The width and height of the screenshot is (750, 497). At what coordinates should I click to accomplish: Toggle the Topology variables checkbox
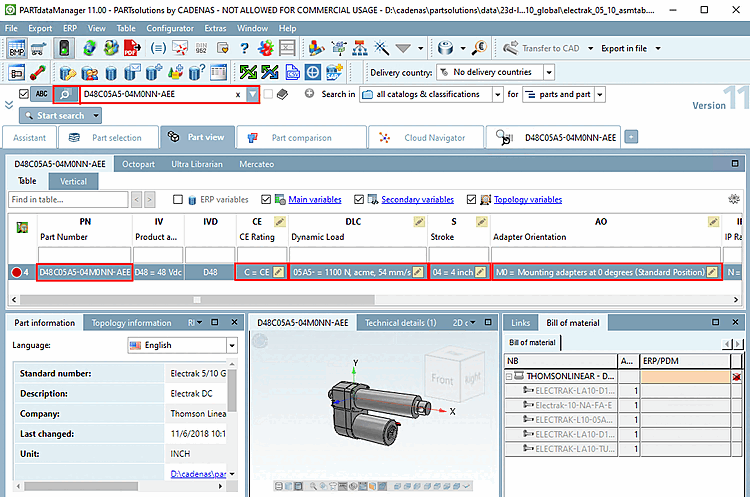coord(471,200)
